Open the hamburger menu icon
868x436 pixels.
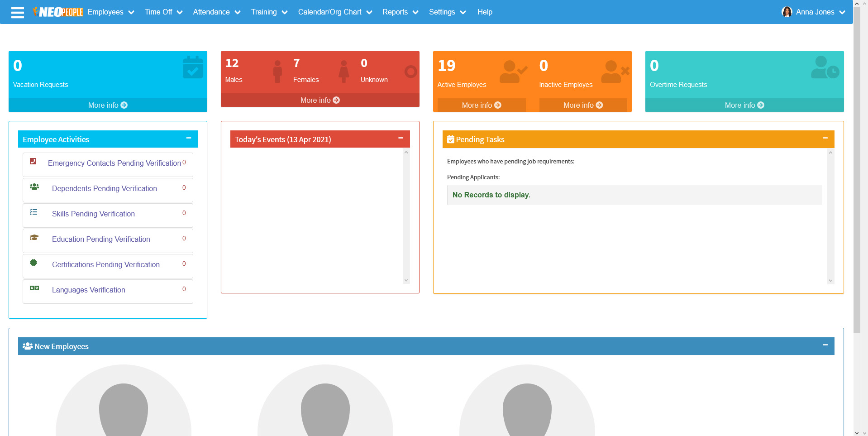point(18,12)
